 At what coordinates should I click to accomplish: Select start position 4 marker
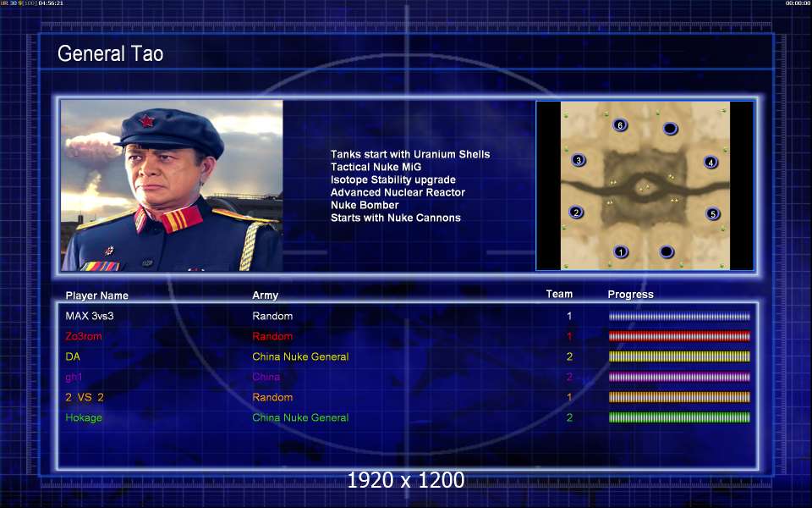(711, 163)
